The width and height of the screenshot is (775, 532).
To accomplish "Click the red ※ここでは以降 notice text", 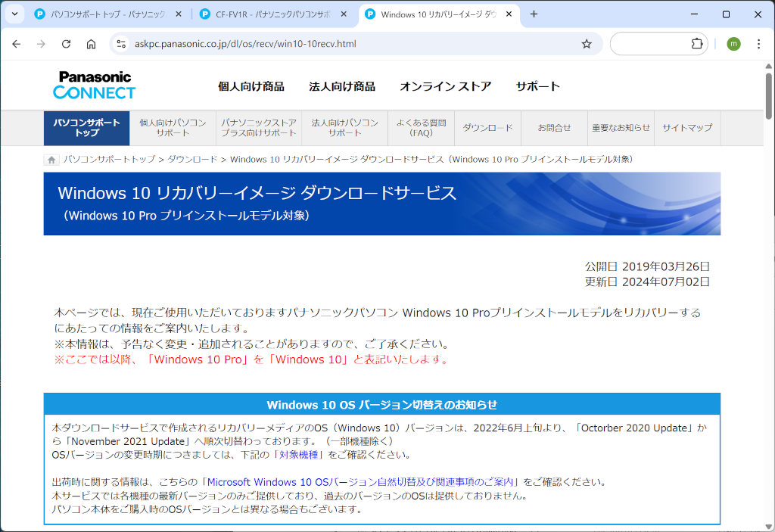I will [251, 359].
